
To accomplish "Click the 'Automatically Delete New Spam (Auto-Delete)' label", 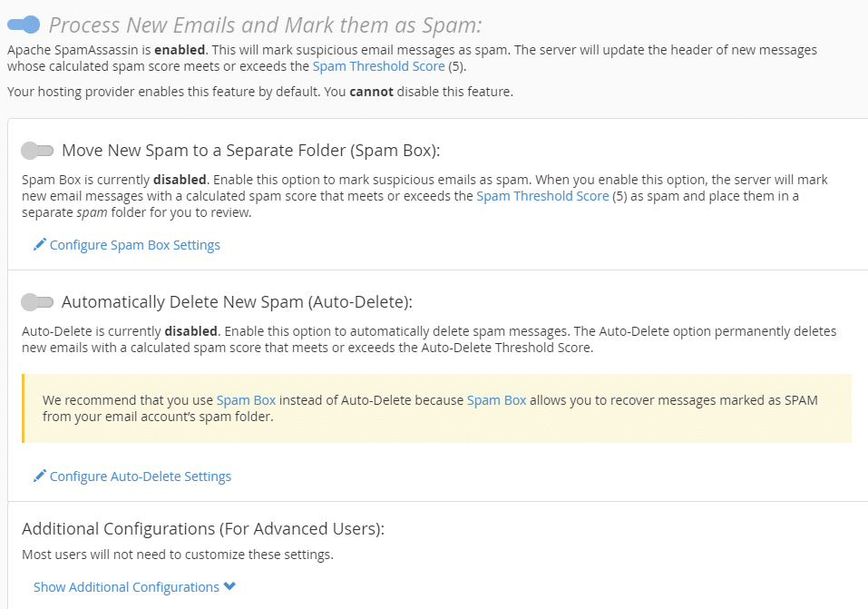I will (237, 302).
